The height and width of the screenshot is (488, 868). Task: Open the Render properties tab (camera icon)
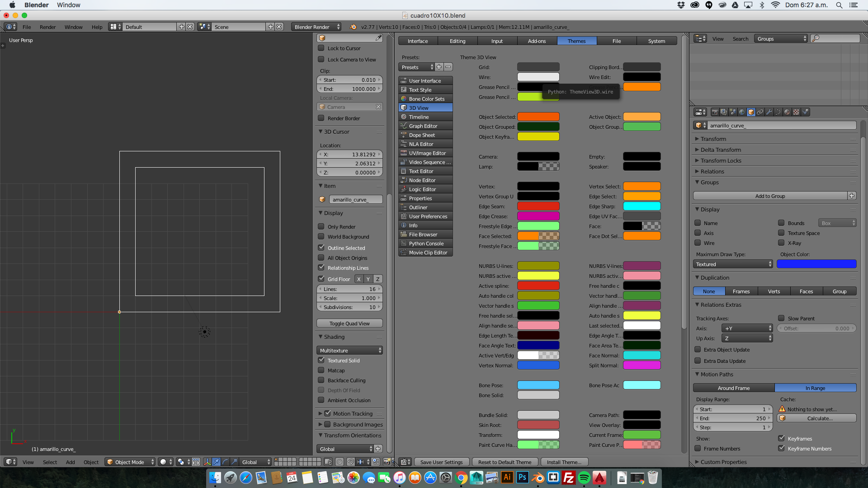click(715, 112)
